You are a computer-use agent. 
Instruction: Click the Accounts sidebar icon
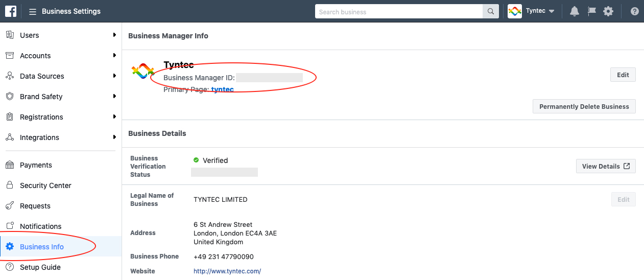click(10, 55)
